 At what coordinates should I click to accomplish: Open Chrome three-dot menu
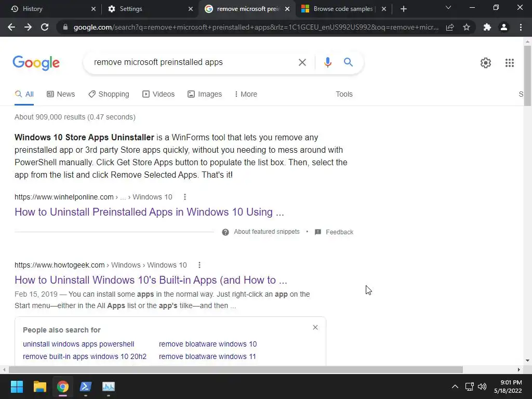coord(521,27)
